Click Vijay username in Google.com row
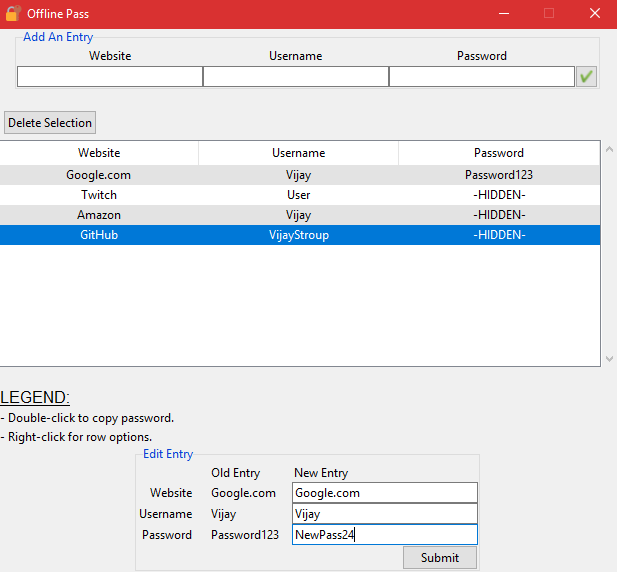 point(299,175)
